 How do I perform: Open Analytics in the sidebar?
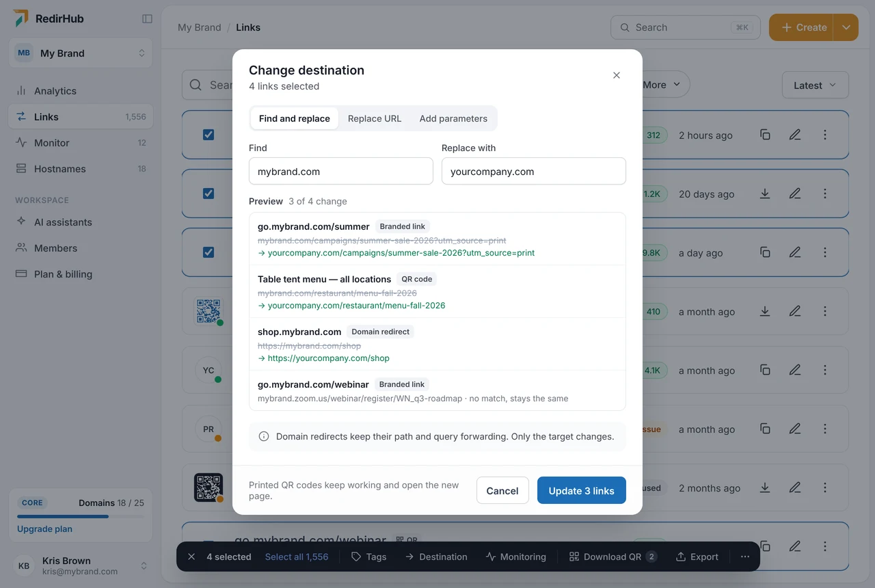point(81,91)
